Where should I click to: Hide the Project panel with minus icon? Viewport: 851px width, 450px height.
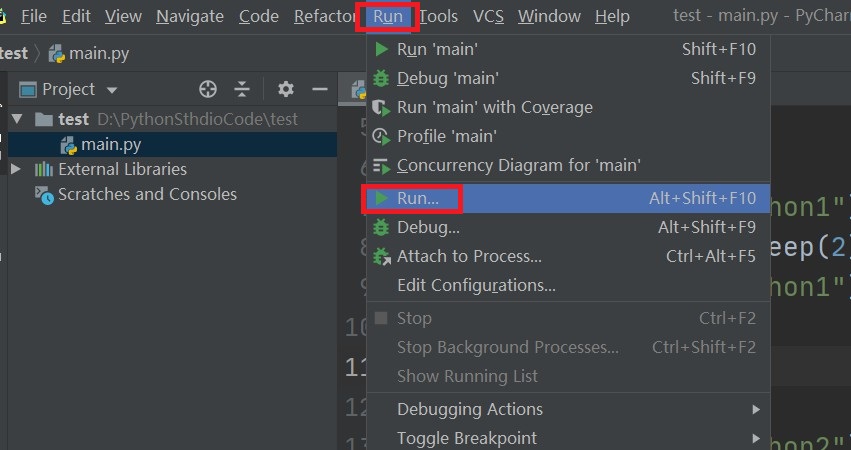(x=320, y=89)
